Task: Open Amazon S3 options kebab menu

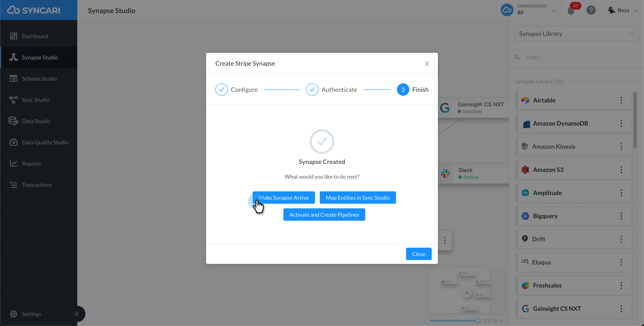Action: click(621, 170)
